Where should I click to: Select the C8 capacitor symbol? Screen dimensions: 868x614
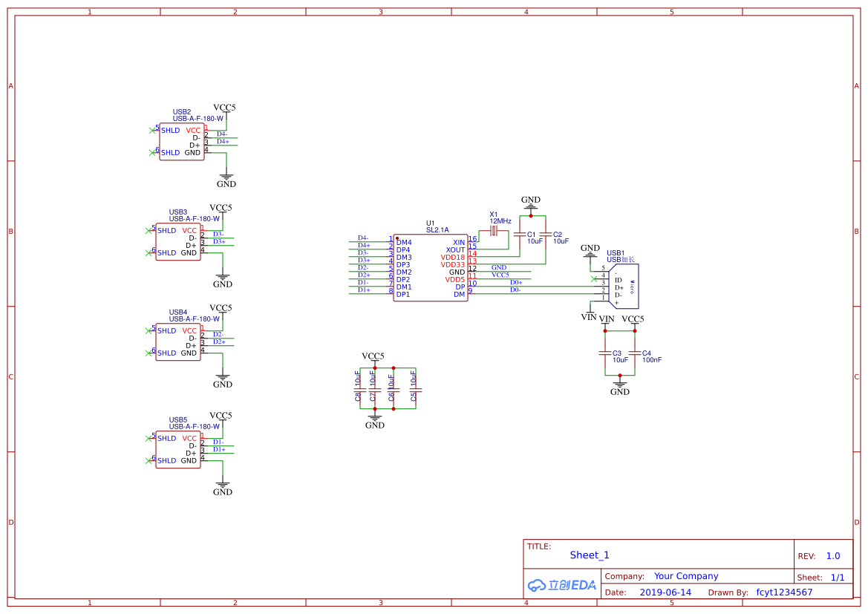click(x=360, y=390)
